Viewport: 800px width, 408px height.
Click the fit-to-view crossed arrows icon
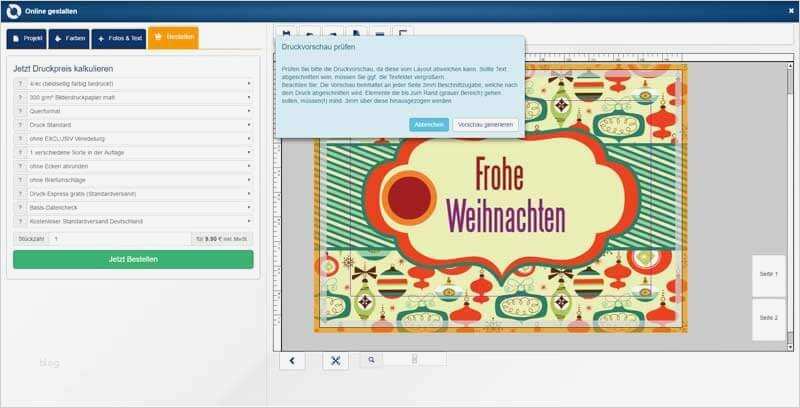pyautogui.click(x=335, y=361)
